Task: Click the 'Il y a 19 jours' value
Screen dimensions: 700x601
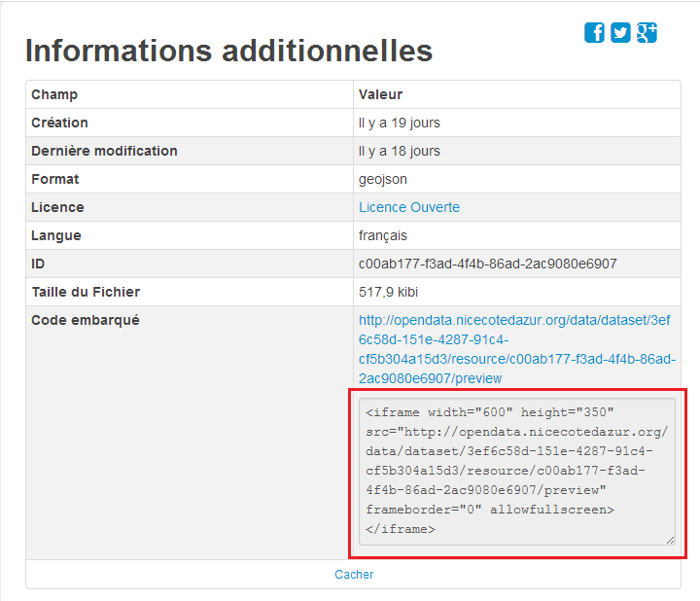Action: (x=400, y=123)
